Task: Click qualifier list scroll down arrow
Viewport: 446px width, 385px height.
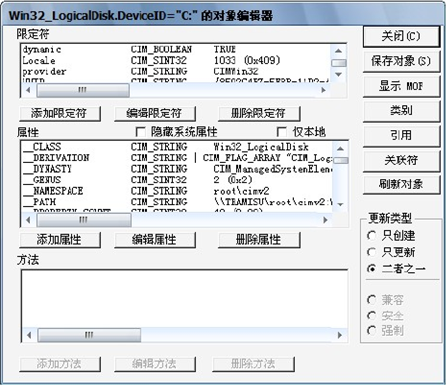Action: pyautogui.click(x=338, y=74)
